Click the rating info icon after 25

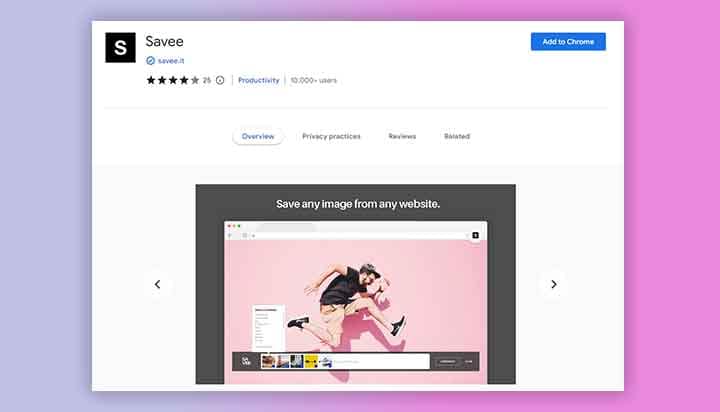tap(220, 80)
